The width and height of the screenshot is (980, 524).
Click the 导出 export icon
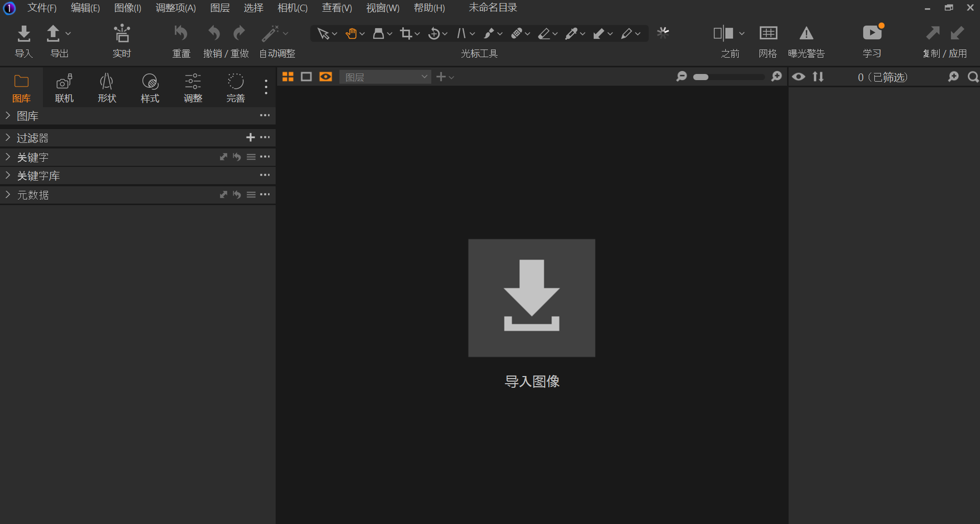53,34
